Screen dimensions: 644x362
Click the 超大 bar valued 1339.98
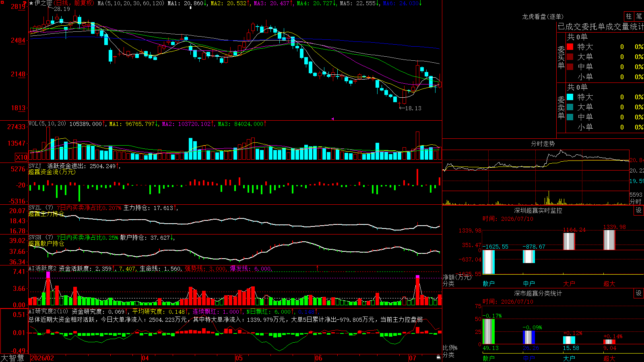click(609, 240)
